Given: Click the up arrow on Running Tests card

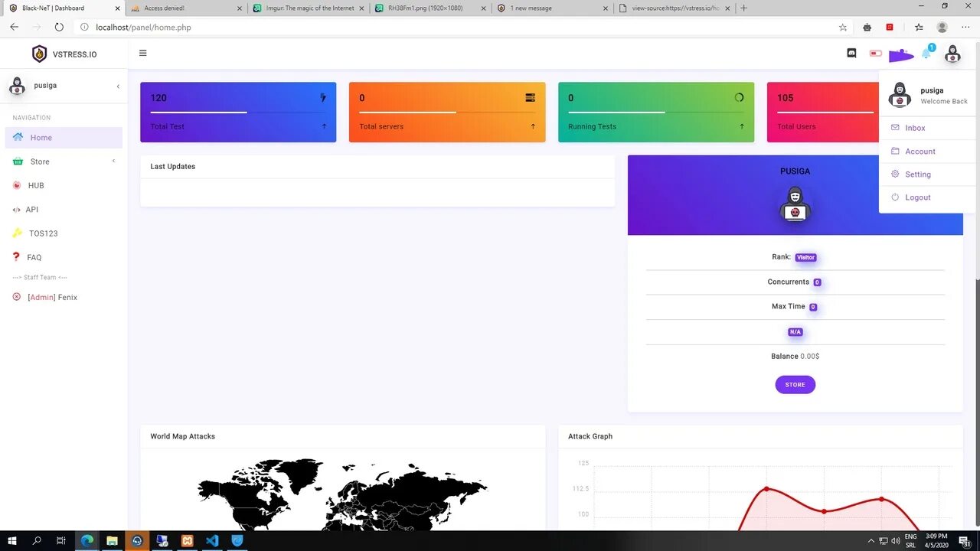Looking at the screenshot, I should pyautogui.click(x=742, y=126).
